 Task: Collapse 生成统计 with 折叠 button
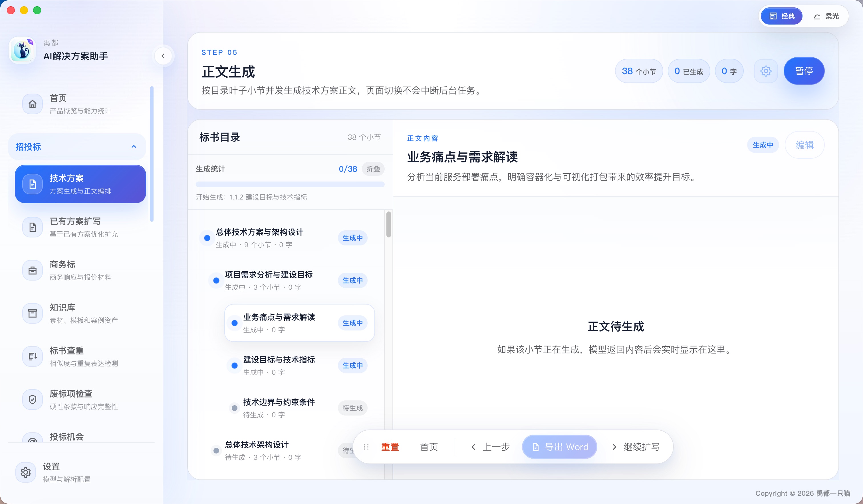tap(373, 169)
